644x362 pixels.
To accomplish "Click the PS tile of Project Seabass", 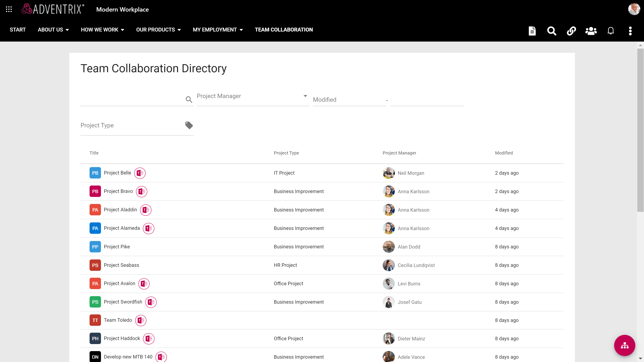I will coord(95,265).
